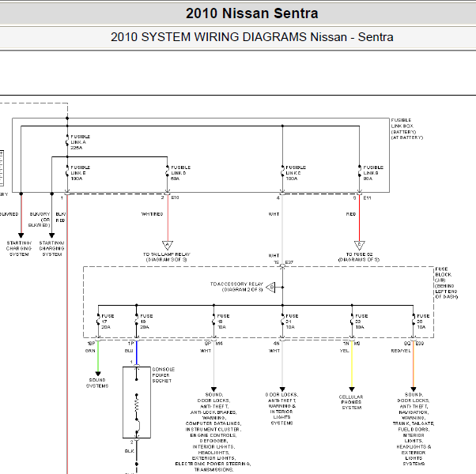The width and height of the screenshot is (476, 474).
Task: Click the '4N' pin label
Action: pos(276,344)
